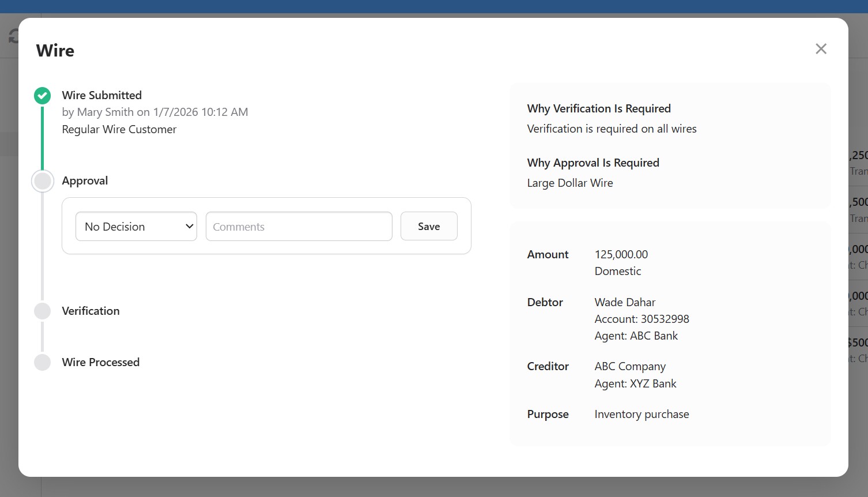Select the Verification step label

tap(90, 311)
